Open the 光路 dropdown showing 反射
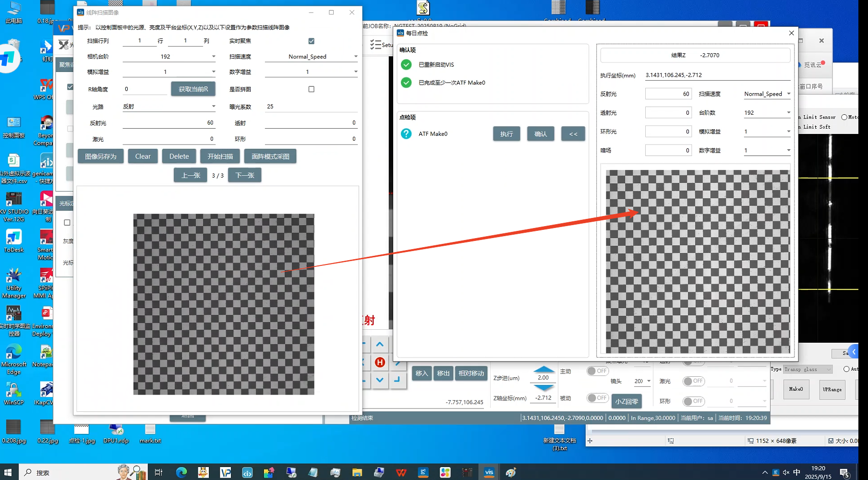Screen dimensions: 868x480 click(x=213, y=107)
